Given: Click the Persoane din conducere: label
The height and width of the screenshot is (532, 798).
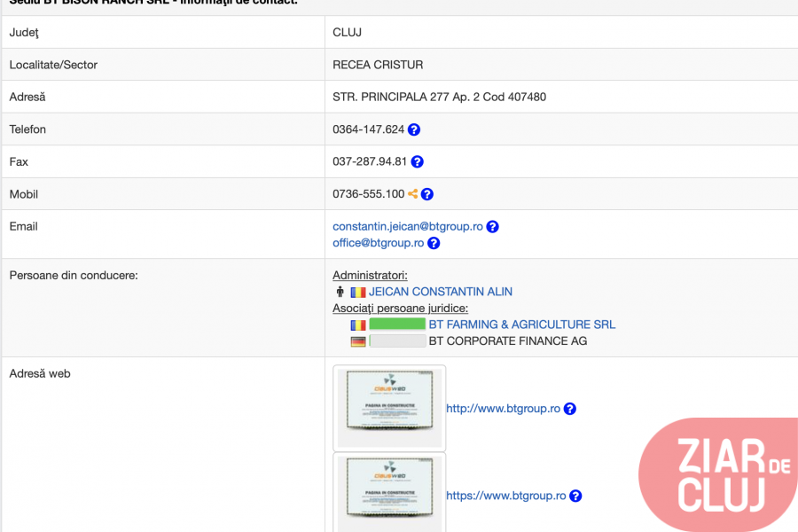Looking at the screenshot, I should coord(74,276).
